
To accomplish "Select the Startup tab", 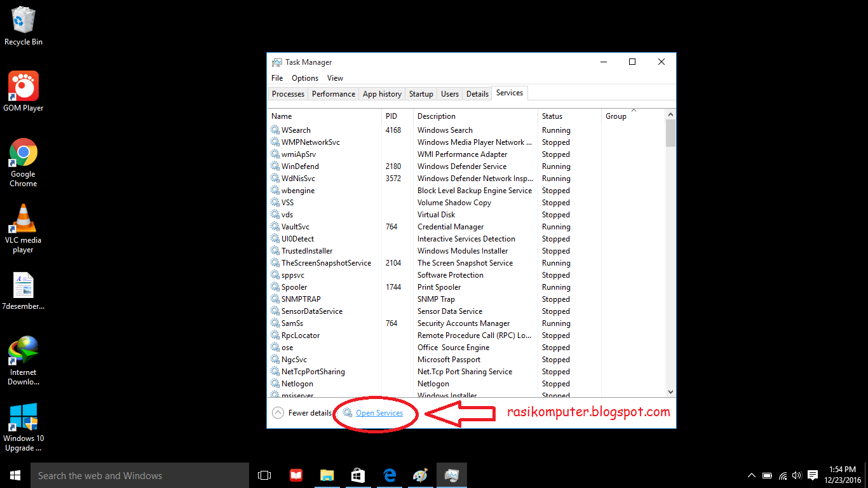I will 421,93.
